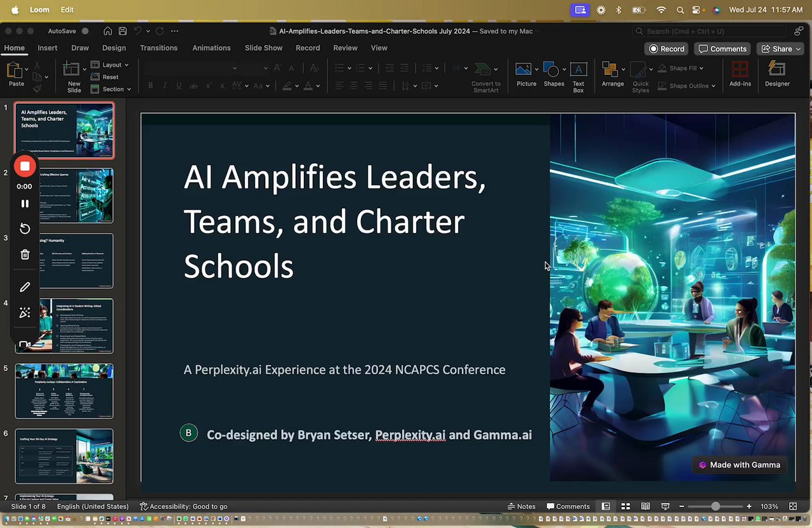Restart the Loom recording
Image resolution: width=812 pixels, height=528 pixels.
(25, 228)
